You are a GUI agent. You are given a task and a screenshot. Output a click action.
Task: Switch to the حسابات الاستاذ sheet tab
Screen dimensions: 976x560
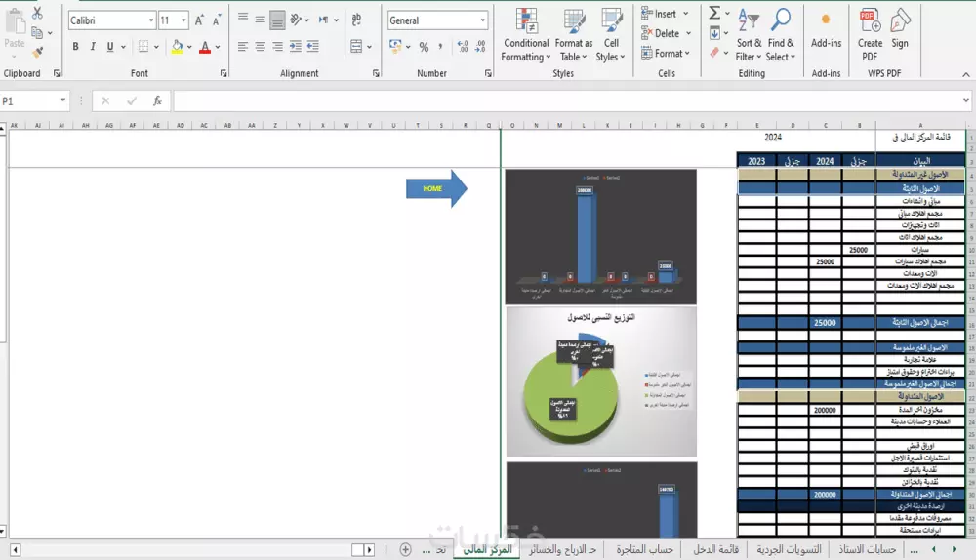tap(867, 549)
